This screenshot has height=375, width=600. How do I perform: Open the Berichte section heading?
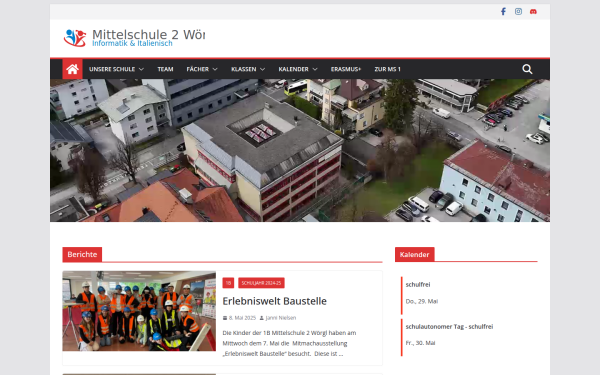tap(82, 254)
